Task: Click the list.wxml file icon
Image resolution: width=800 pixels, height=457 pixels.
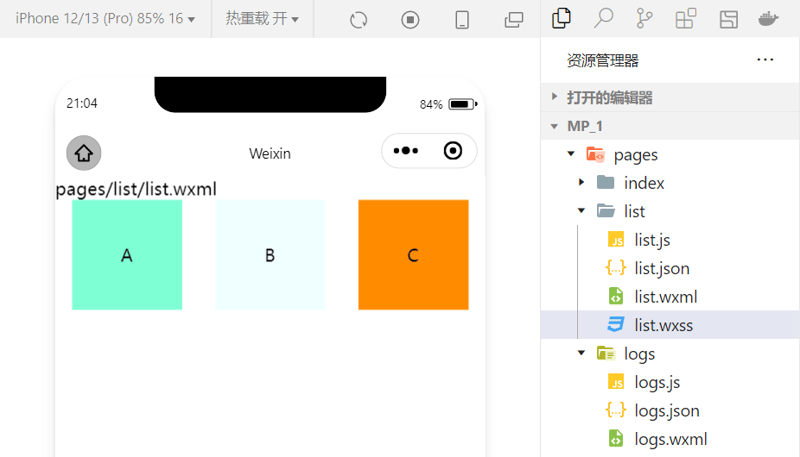Action: [616, 296]
